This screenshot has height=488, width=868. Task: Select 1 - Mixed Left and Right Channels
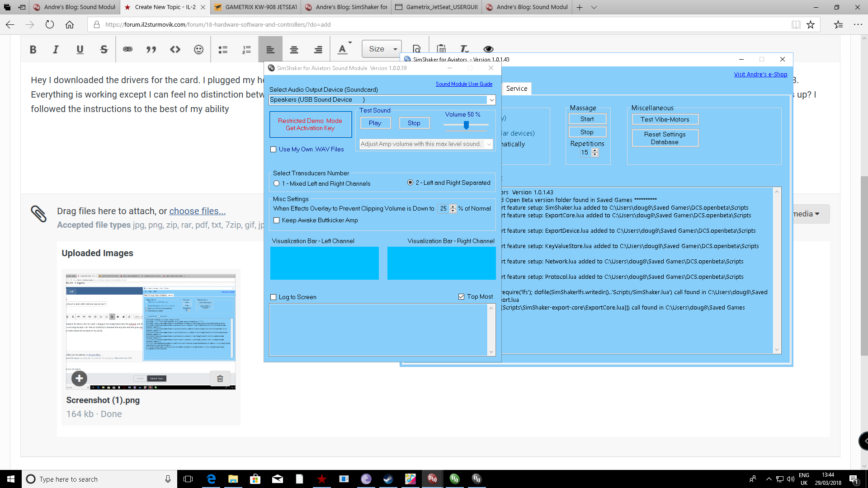click(x=277, y=183)
